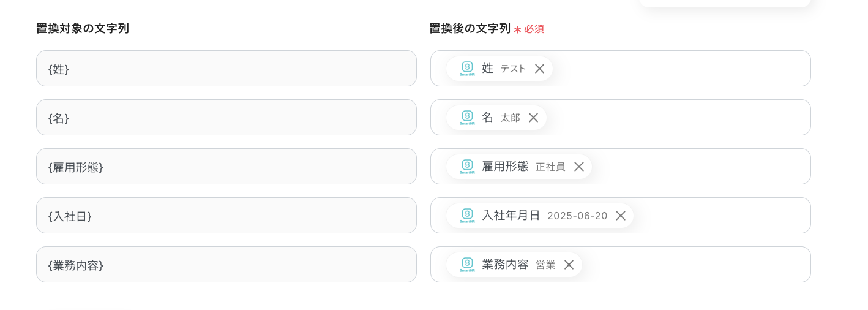Image resolution: width=868 pixels, height=310 pixels.
Task: Remove the 名 太郎 tag
Action: pyautogui.click(x=533, y=118)
